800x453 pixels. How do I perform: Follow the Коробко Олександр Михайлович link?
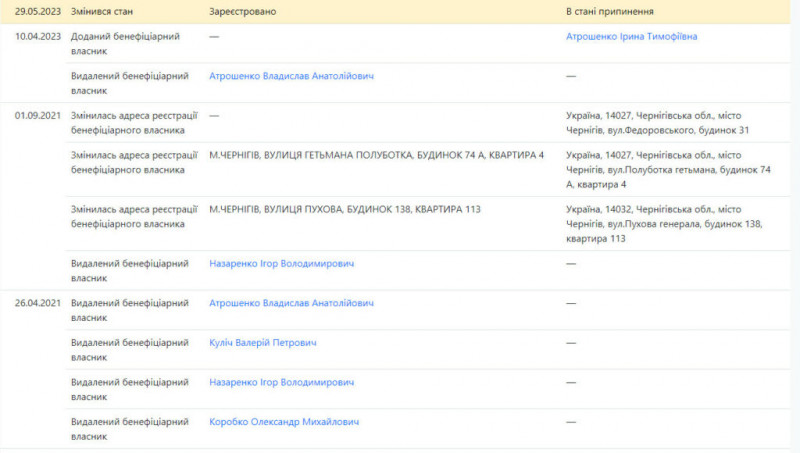point(284,422)
